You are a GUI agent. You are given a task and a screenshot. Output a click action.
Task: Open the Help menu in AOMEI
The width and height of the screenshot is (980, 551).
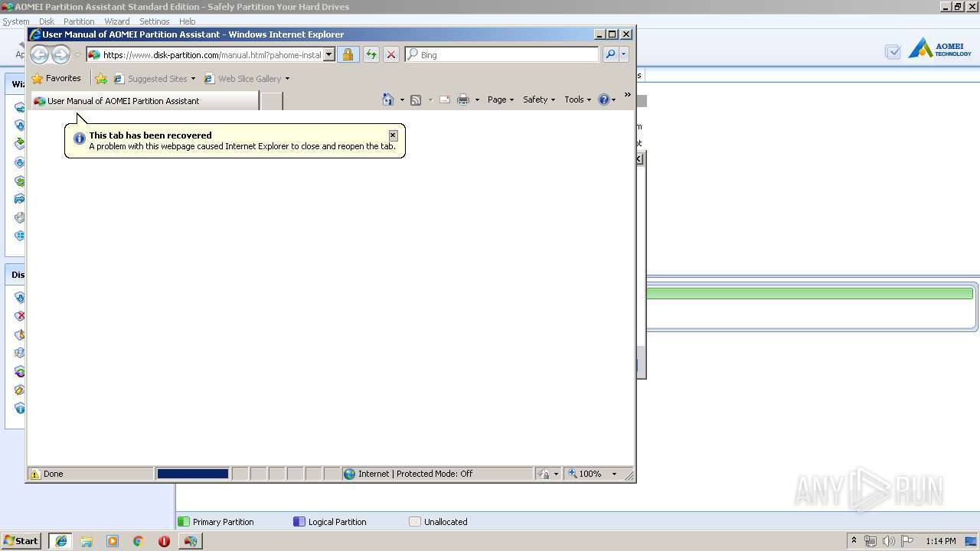coord(187,21)
